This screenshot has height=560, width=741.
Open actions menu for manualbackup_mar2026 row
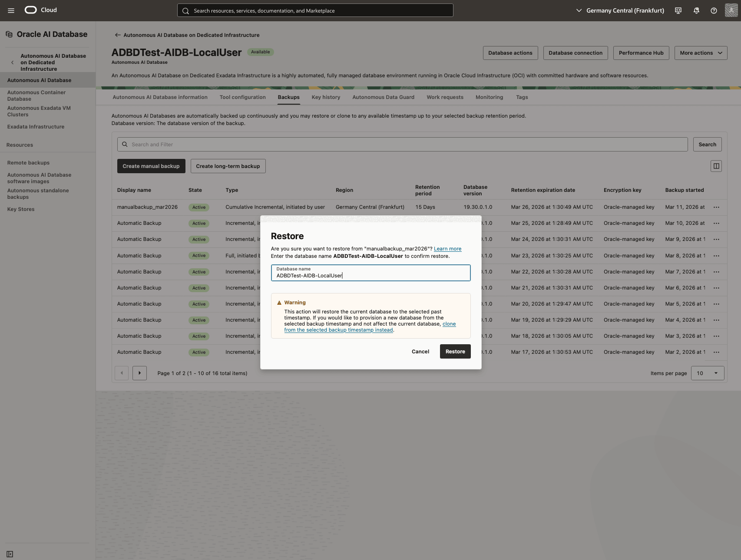[716, 208]
